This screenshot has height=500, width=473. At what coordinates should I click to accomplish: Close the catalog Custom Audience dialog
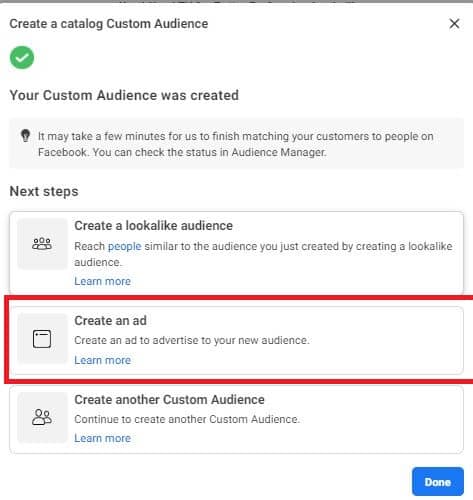coord(454,24)
